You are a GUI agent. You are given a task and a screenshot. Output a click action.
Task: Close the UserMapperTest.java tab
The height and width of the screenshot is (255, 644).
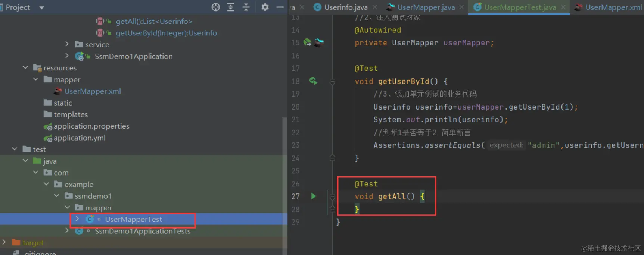click(563, 7)
